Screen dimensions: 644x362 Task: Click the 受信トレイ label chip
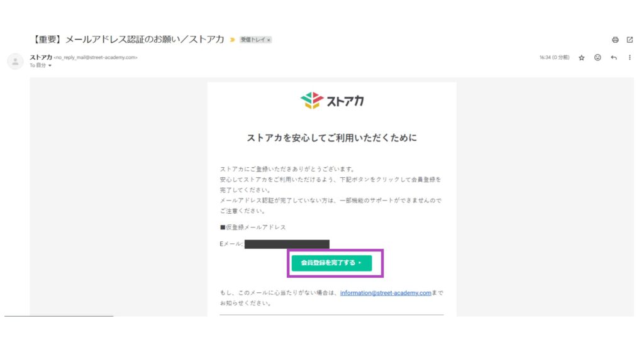click(x=253, y=40)
